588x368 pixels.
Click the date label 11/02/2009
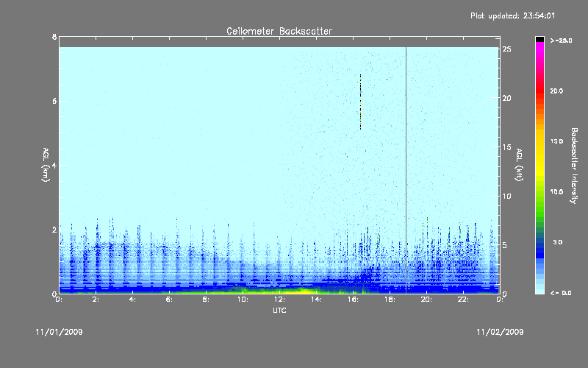tap(500, 332)
